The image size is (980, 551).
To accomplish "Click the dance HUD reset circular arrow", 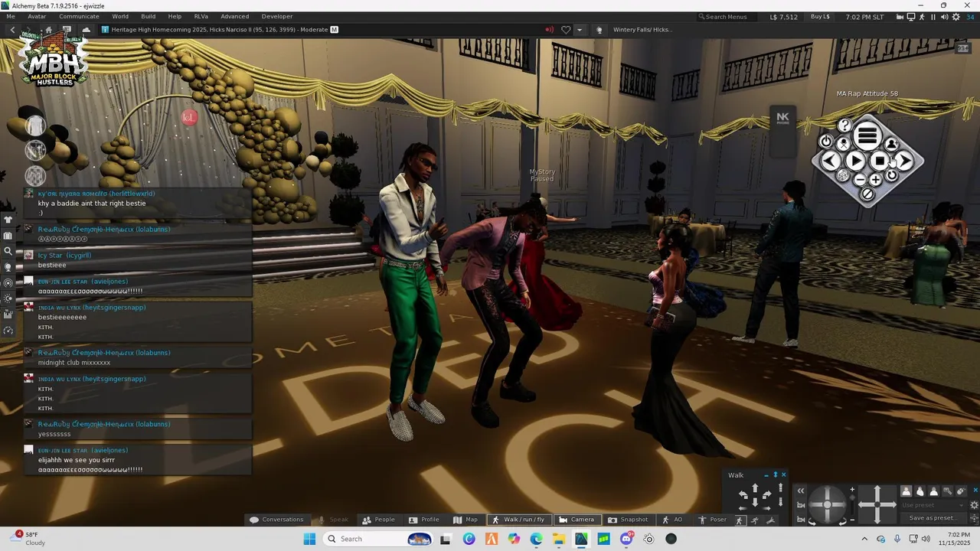I will point(891,175).
